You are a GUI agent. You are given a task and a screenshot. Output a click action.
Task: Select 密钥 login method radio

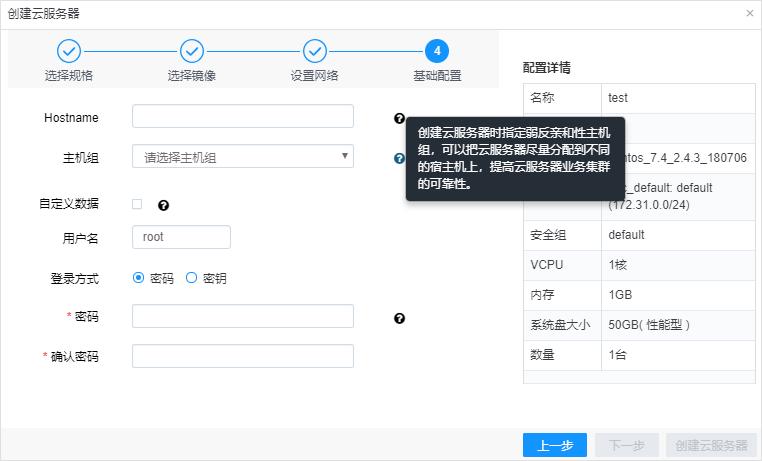coord(191,277)
